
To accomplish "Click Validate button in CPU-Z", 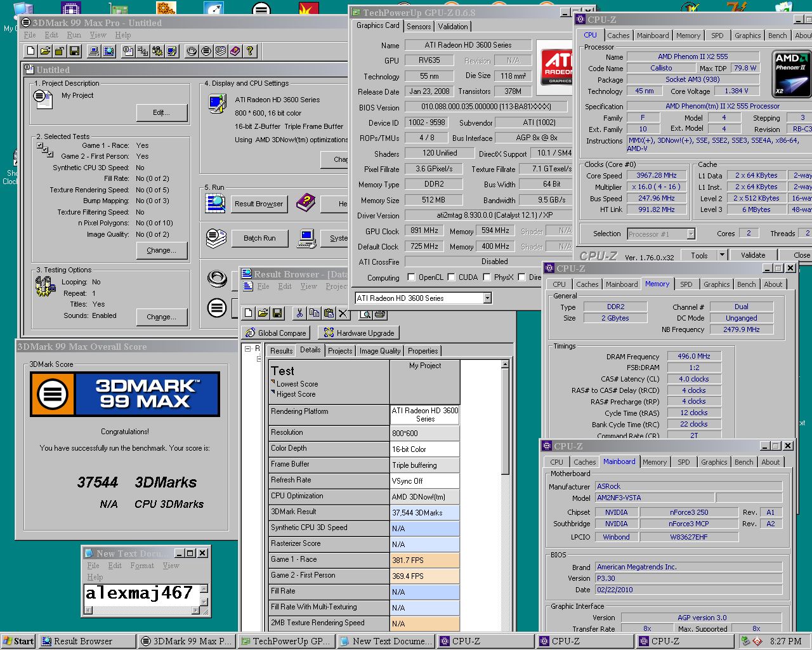I will click(x=753, y=255).
